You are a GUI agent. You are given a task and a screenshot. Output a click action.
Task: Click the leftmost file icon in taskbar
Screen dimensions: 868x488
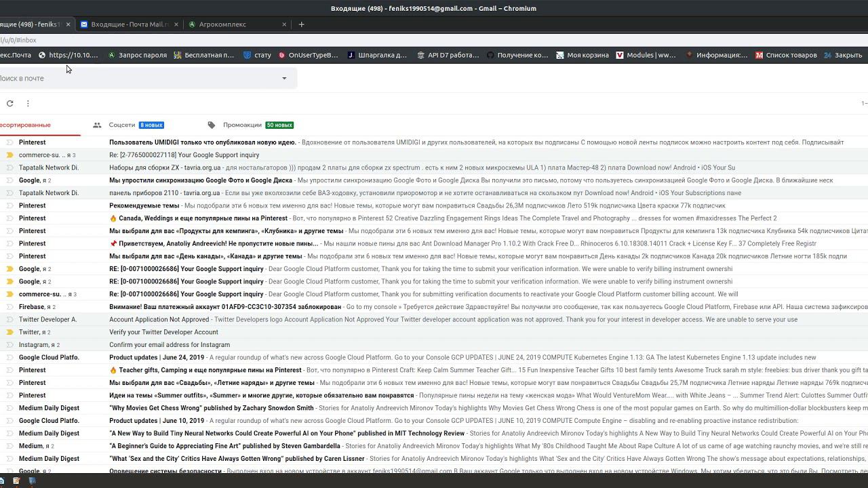point(3,481)
